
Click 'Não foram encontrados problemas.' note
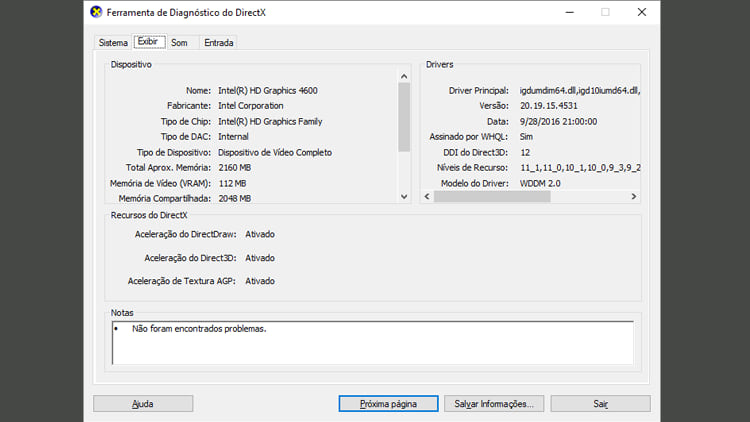(199, 329)
